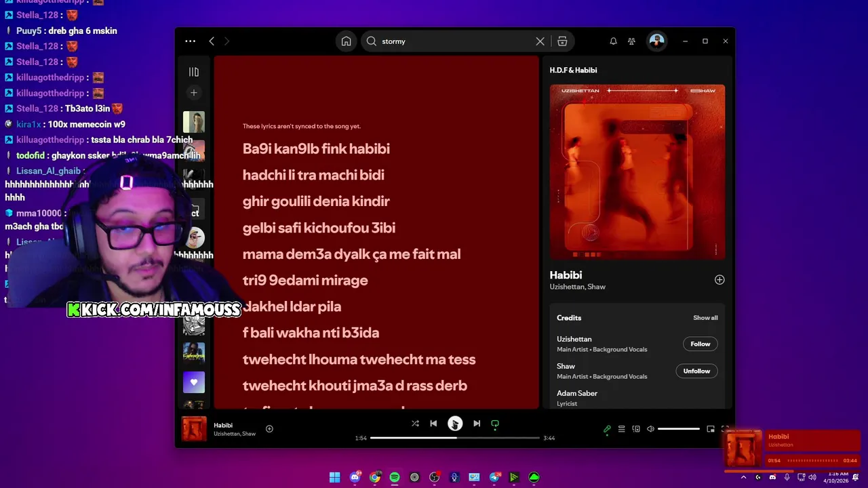Open the miniplayer icon
This screenshot has width=868, height=488.
point(711,429)
